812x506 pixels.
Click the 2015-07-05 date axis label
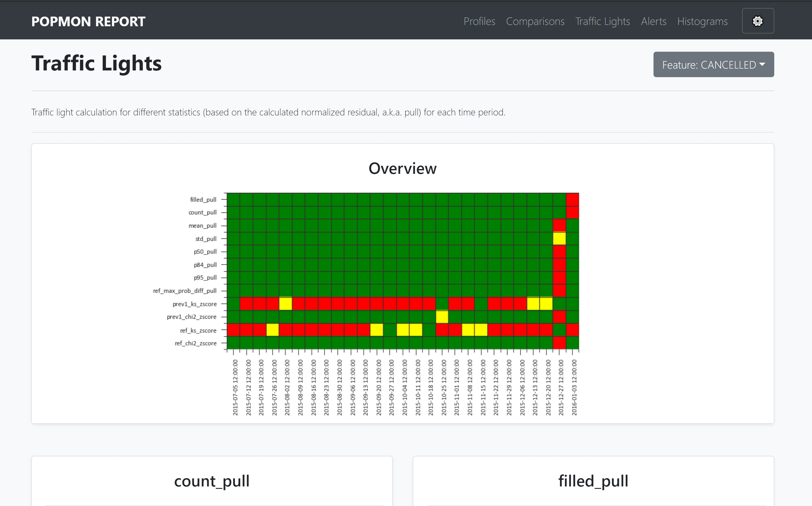(235, 388)
